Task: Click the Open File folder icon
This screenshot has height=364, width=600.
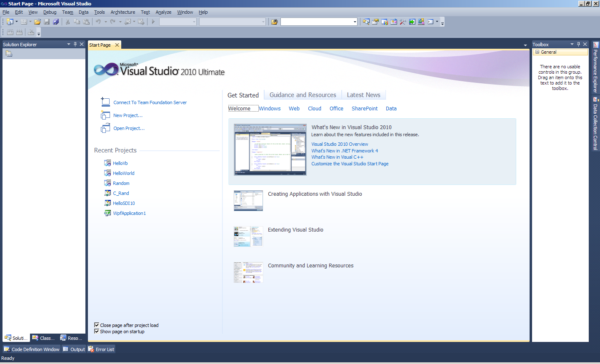Action: [x=37, y=22]
